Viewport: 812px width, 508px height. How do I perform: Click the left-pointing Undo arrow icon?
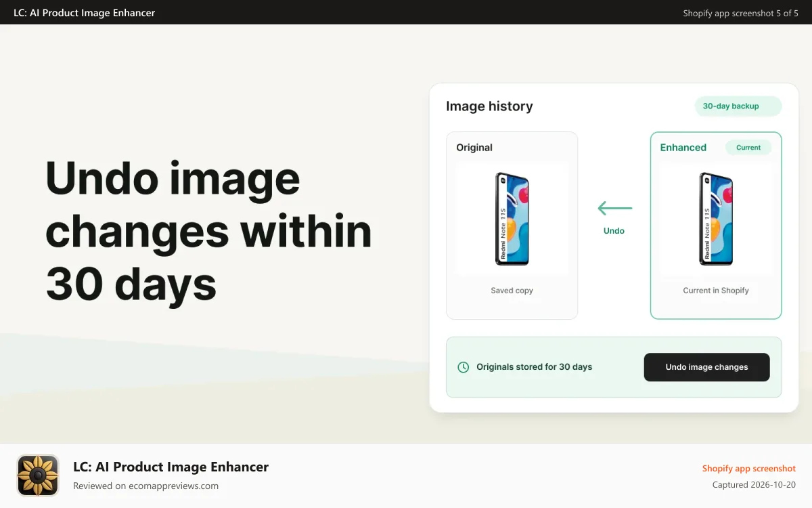(614, 209)
